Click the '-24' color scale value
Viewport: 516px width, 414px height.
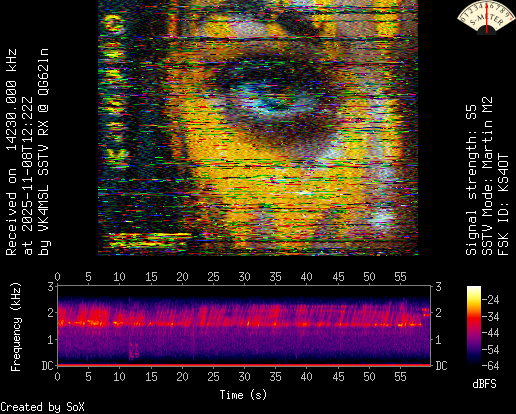point(491,300)
